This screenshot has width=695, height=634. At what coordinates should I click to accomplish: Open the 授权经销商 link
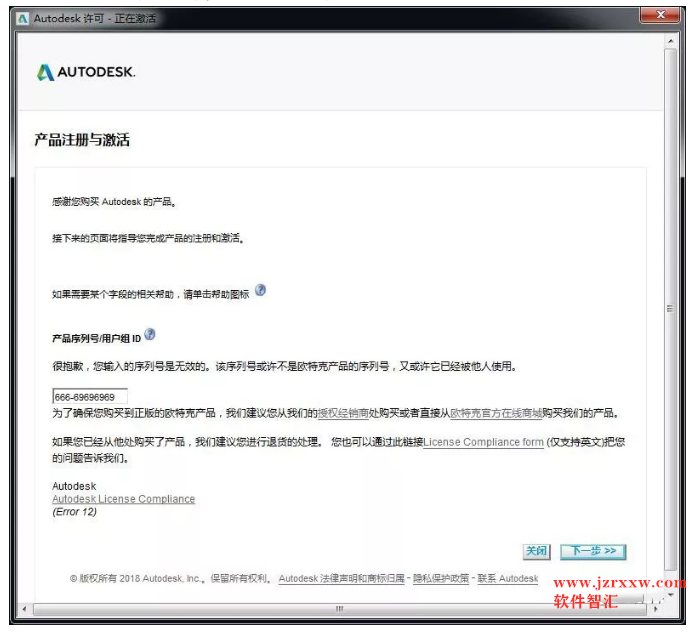(343, 414)
